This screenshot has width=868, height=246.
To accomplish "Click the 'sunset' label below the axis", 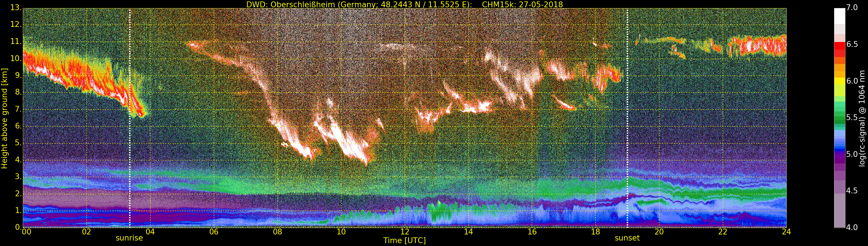I will (x=627, y=238).
